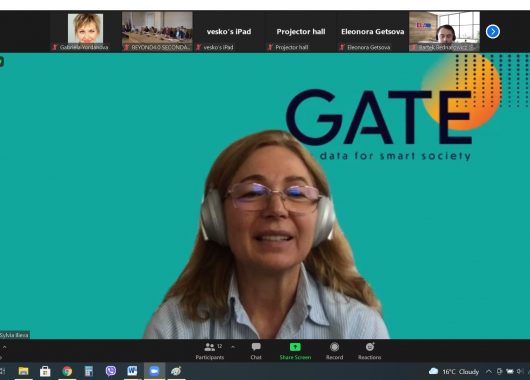Select the vesko's iPad participant tile

(x=229, y=31)
